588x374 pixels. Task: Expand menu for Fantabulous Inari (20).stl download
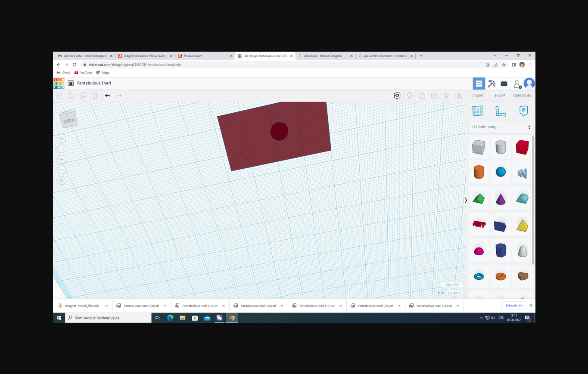[165, 306]
